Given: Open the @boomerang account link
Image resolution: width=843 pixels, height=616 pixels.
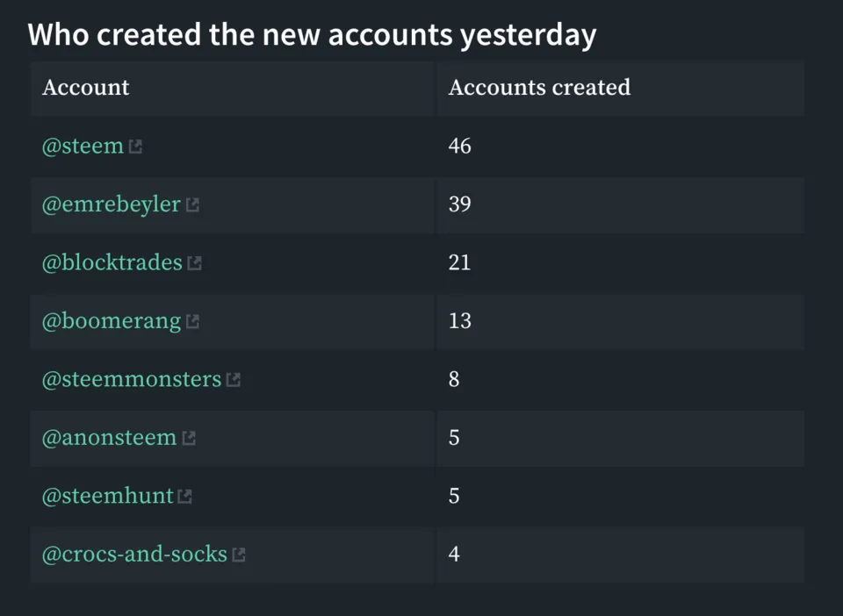Looking at the screenshot, I should pyautogui.click(x=112, y=320).
